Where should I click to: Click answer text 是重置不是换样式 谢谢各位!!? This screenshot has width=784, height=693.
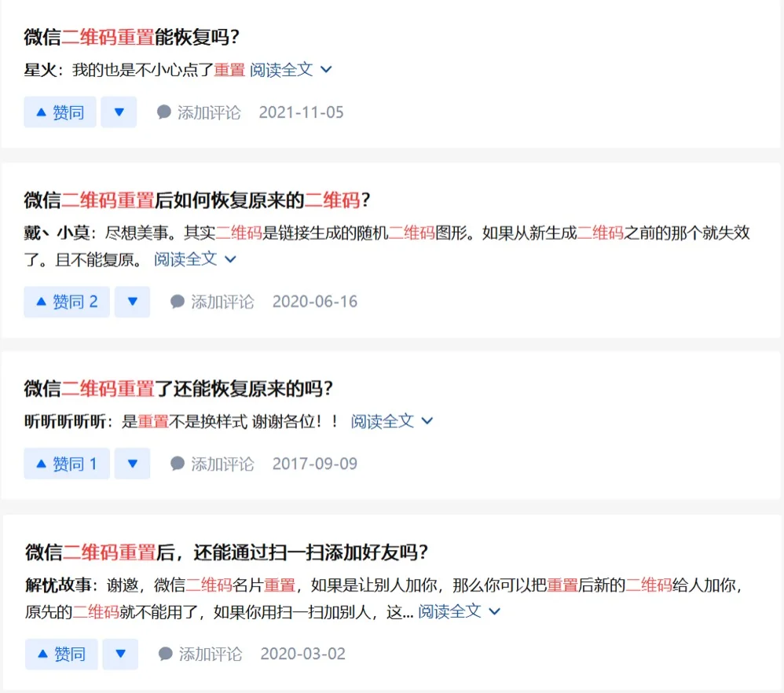230,421
